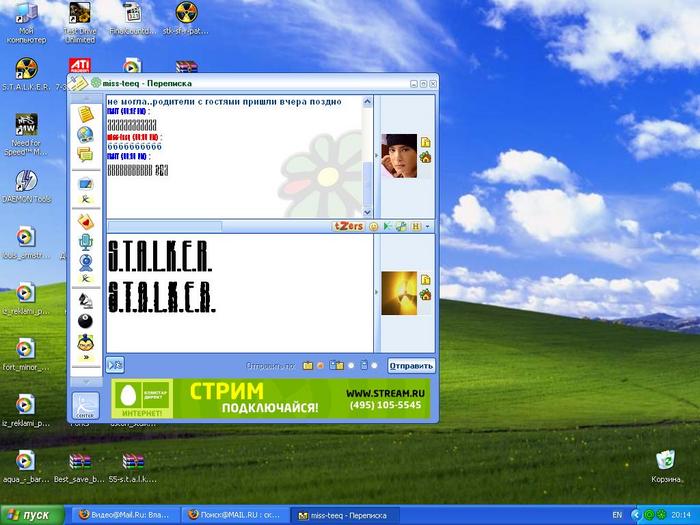
Task: Open tZers button in message toolbar
Action: [x=348, y=226]
